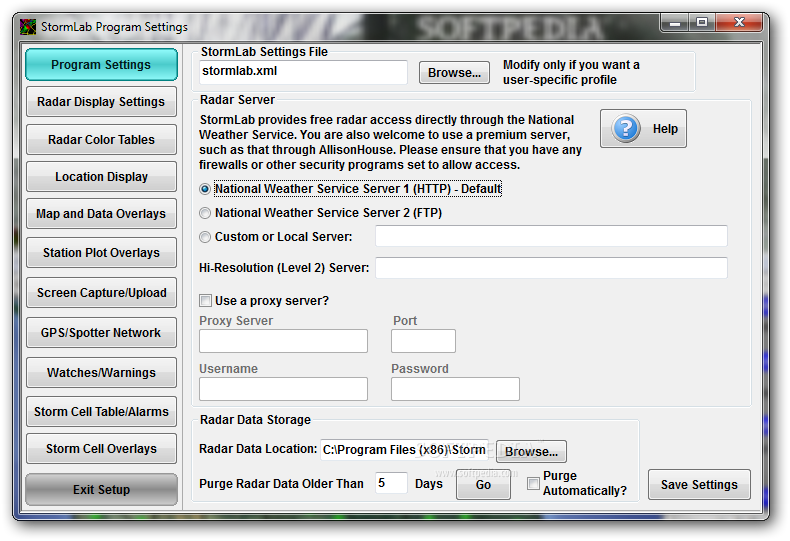Click the Port input field
790x541 pixels.
[423, 341]
